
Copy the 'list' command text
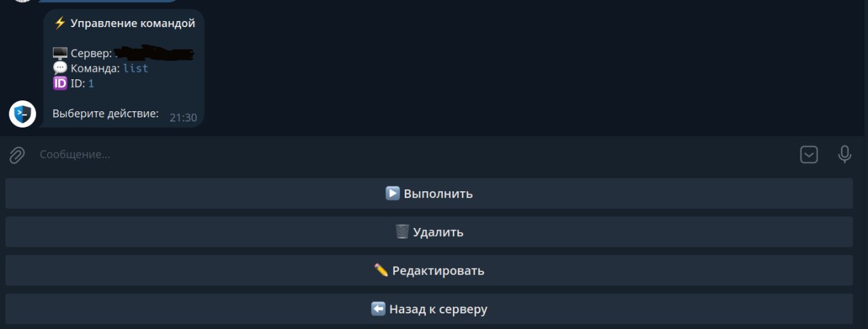(136, 68)
